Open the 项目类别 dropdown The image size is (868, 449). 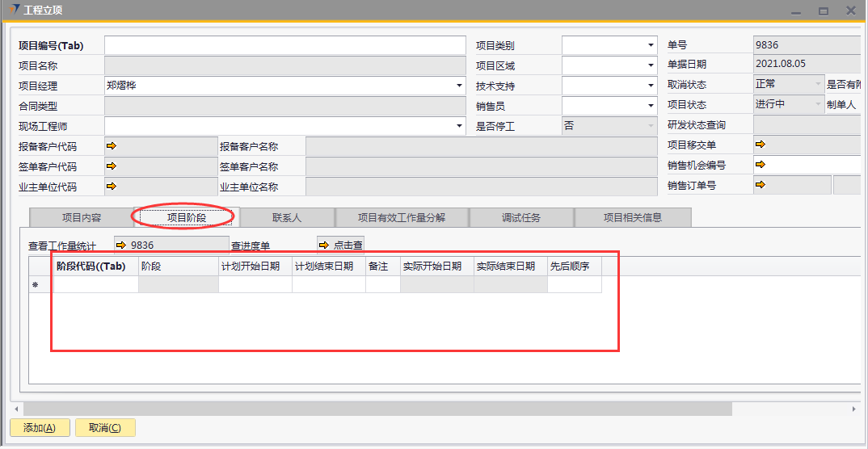click(651, 46)
